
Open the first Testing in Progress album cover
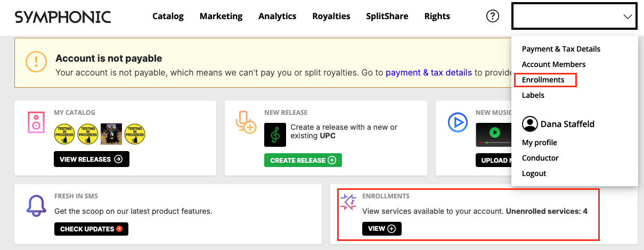click(x=64, y=135)
